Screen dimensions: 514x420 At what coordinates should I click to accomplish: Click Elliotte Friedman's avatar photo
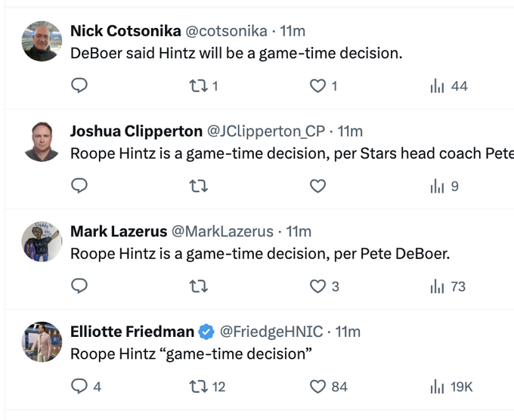click(x=42, y=342)
